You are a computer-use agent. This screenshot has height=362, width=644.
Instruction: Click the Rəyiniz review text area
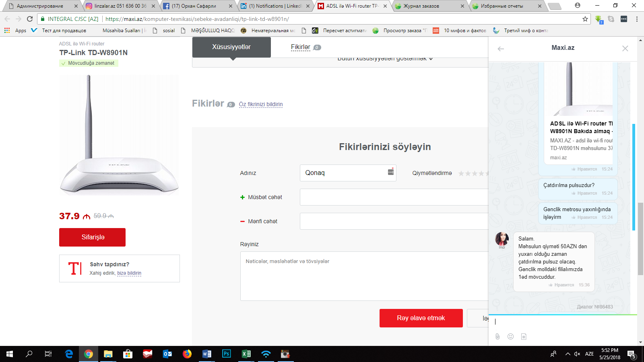pyautogui.click(x=365, y=276)
